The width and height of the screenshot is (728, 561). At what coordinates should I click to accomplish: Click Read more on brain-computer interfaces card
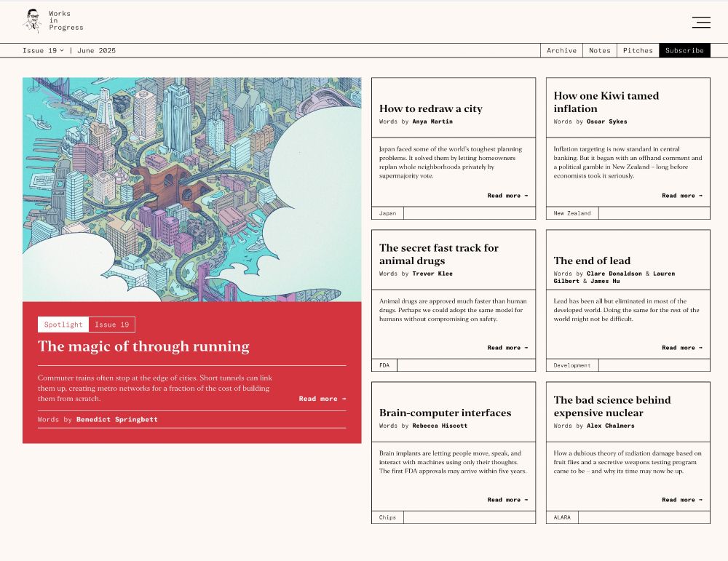tap(507, 500)
